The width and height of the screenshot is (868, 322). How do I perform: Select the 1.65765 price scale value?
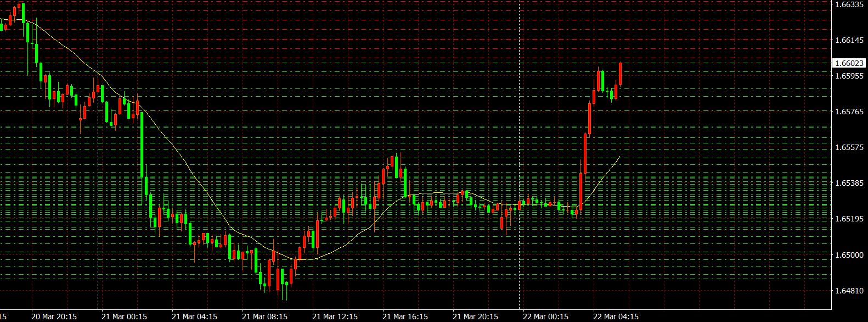point(849,112)
